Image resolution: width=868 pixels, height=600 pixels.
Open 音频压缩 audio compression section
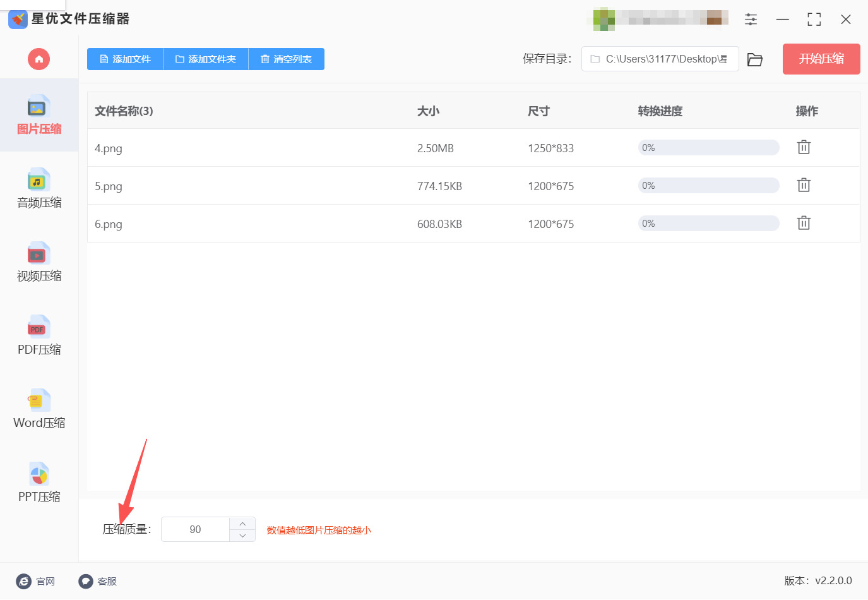pos(39,188)
